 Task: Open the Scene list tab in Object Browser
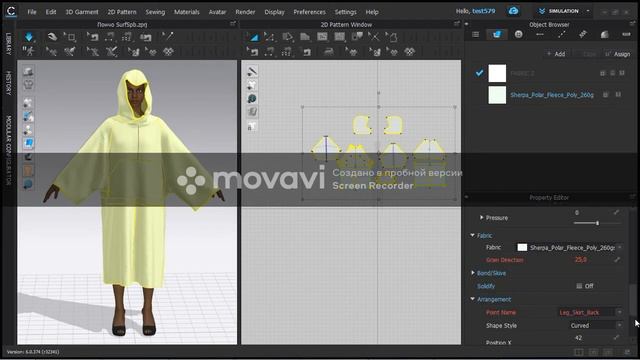pyautogui.click(x=476, y=34)
